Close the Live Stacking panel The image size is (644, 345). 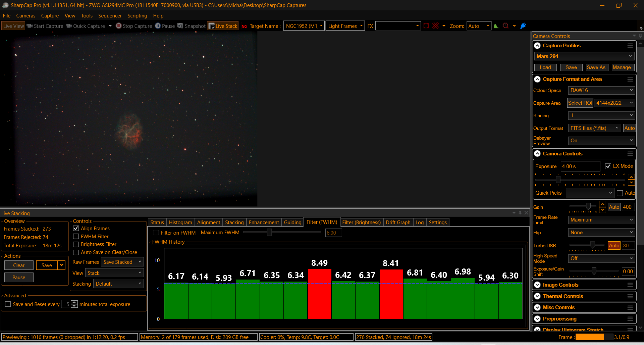click(x=526, y=213)
